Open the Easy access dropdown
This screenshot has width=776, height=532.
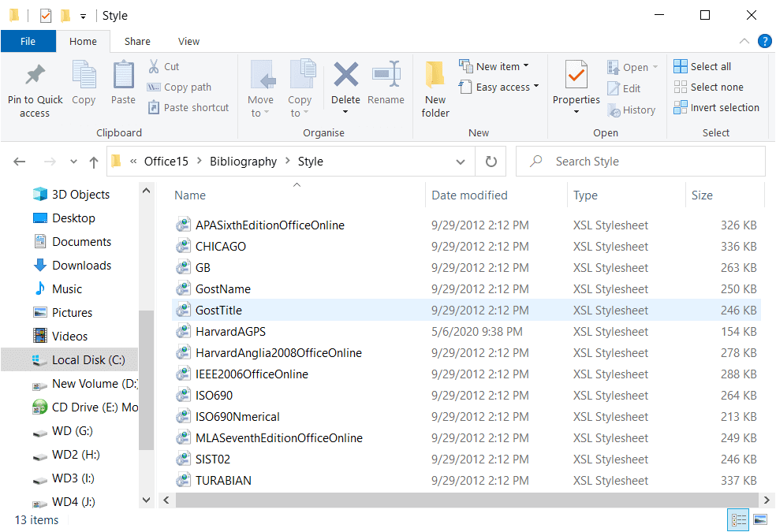click(499, 87)
